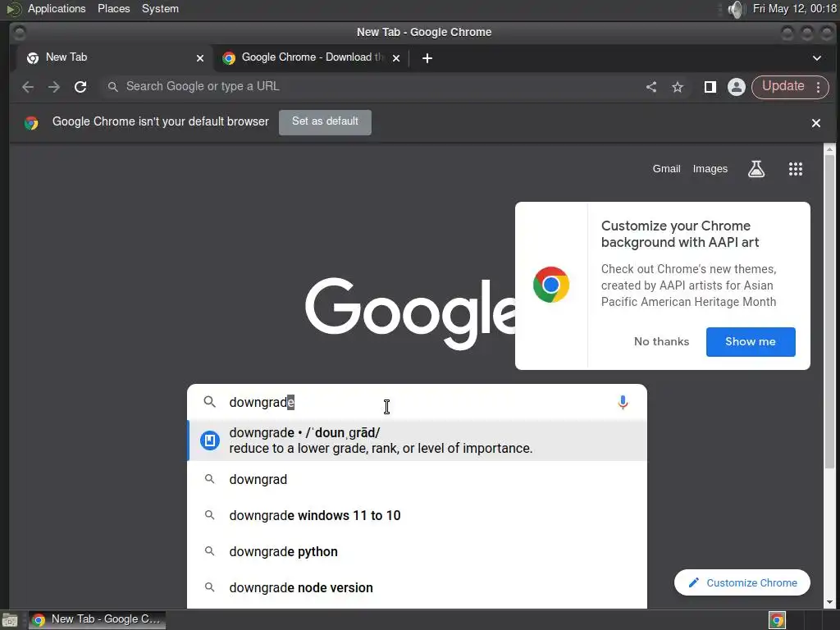Dismiss the default browser infobar

click(x=816, y=123)
